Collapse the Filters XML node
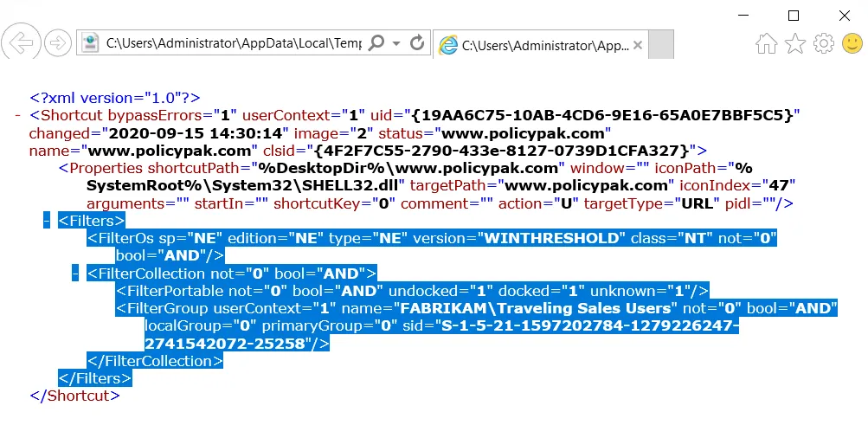Image resolution: width=868 pixels, height=425 pixels. coord(47,221)
